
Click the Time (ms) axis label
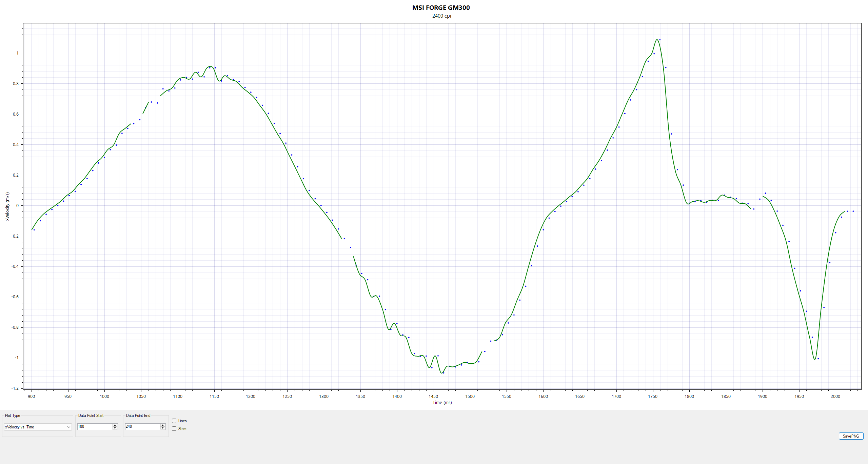(442, 403)
